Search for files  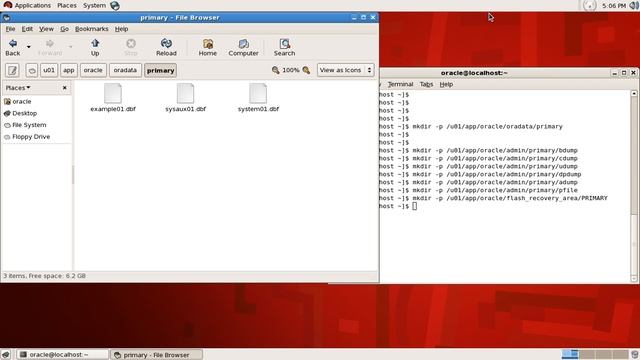tap(284, 47)
